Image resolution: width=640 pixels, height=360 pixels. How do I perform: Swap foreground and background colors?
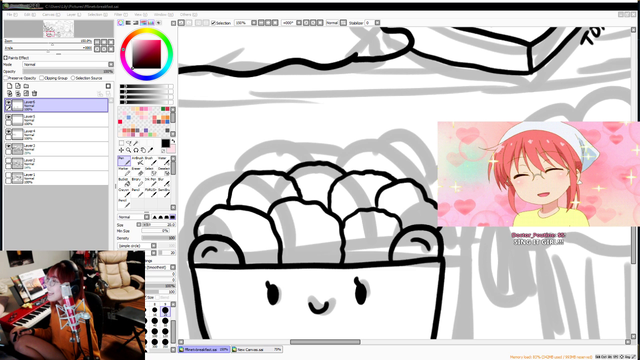coord(173,141)
